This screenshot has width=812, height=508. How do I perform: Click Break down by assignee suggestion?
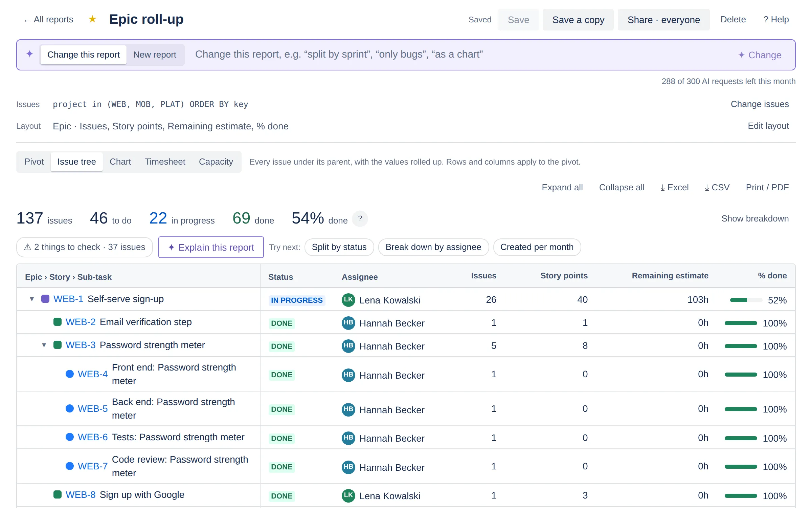click(x=433, y=247)
